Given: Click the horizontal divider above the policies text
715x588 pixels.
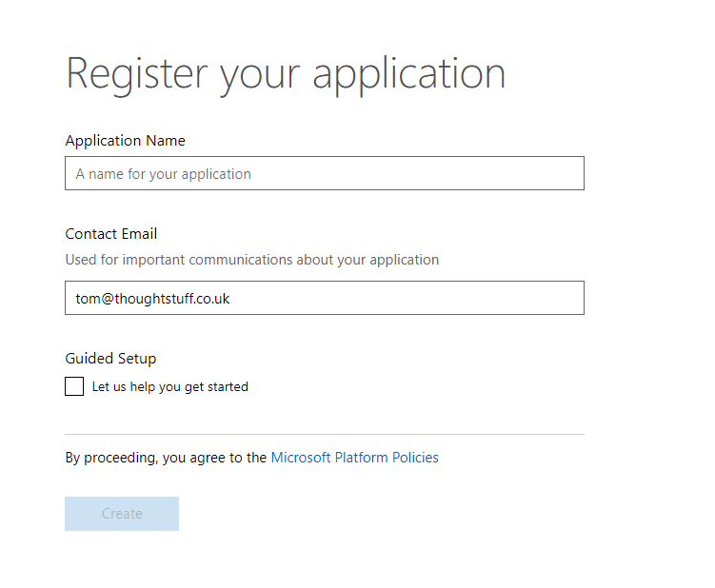Looking at the screenshot, I should [x=324, y=434].
